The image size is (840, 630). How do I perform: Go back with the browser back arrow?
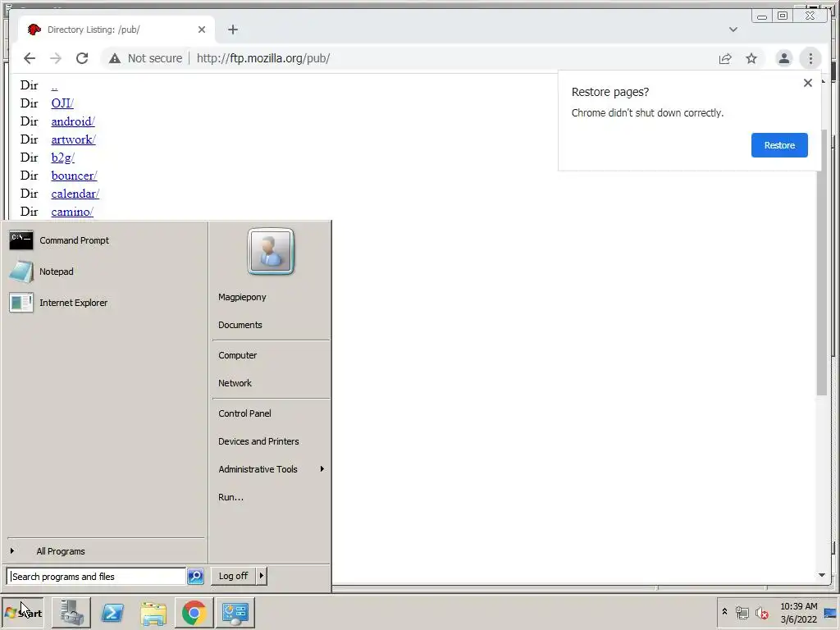coord(30,58)
